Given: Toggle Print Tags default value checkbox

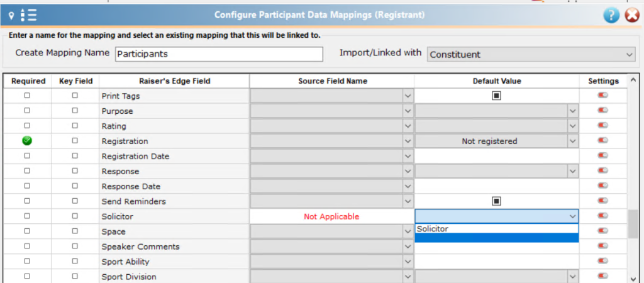Looking at the screenshot, I should click(497, 96).
